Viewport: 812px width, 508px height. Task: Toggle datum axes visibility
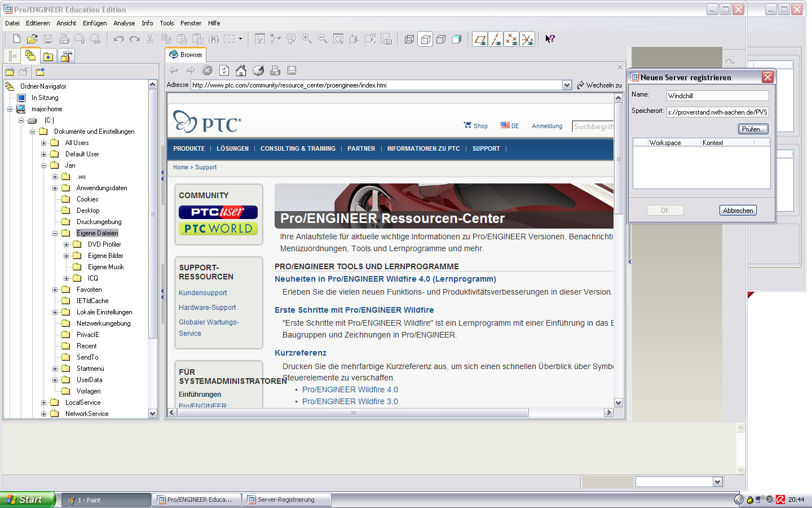(496, 39)
